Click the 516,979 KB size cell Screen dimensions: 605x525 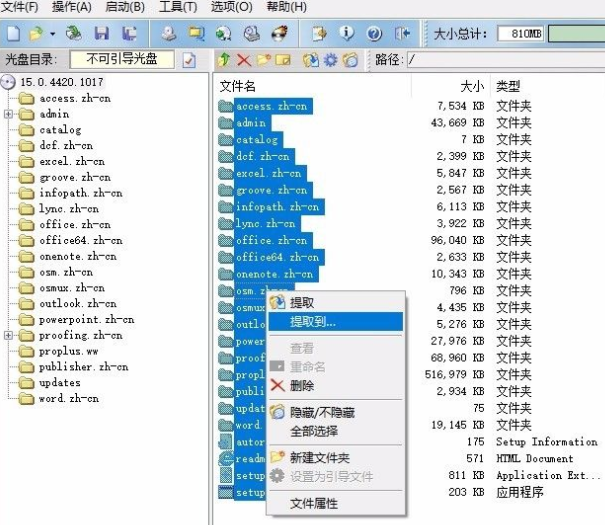pos(455,375)
